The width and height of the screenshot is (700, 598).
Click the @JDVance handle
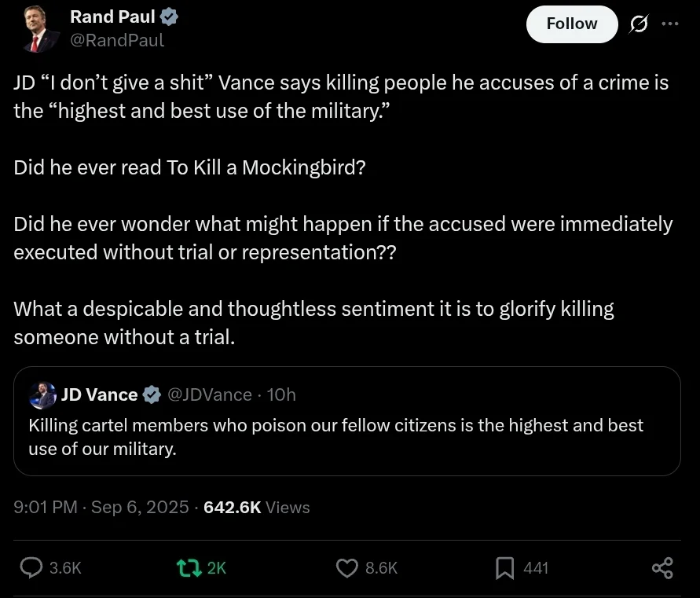click(x=210, y=394)
